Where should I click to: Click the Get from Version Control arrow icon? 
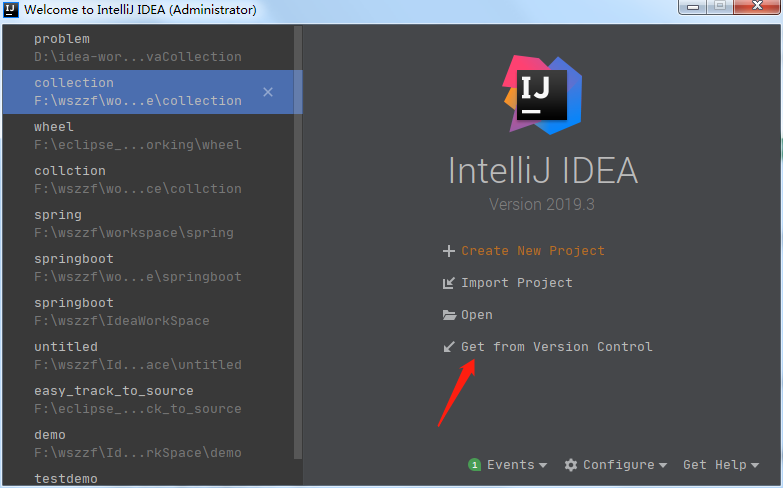[x=449, y=347]
